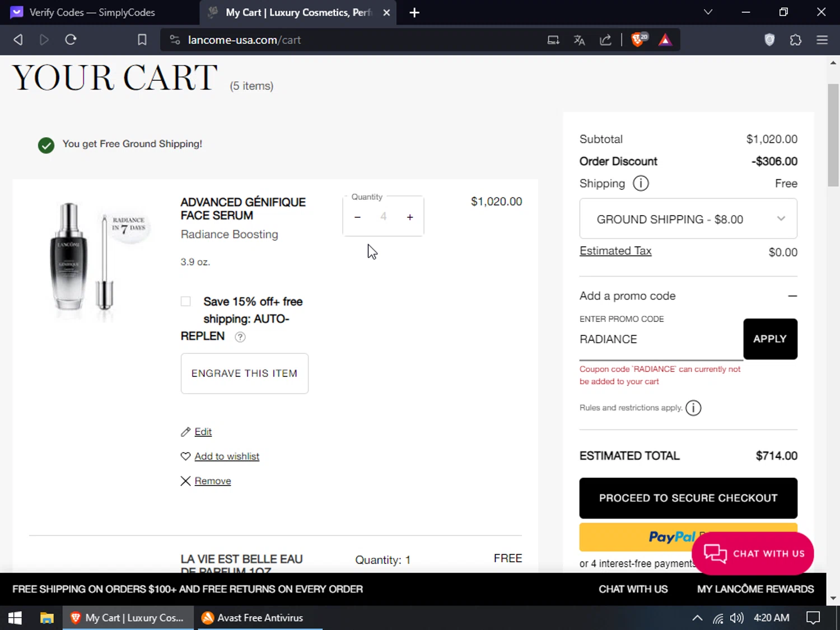Click the 4:20 AM clock
This screenshot has height=630, width=840.
coord(772,618)
